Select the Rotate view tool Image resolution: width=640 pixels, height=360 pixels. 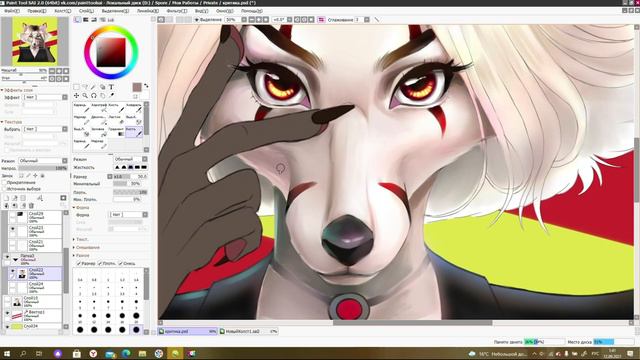[x=93, y=96]
